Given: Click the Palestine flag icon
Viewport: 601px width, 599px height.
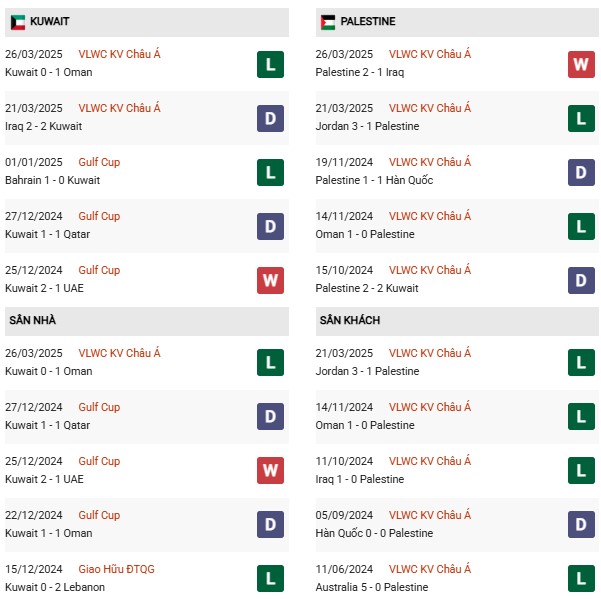Looking at the screenshot, I should [328, 22].
